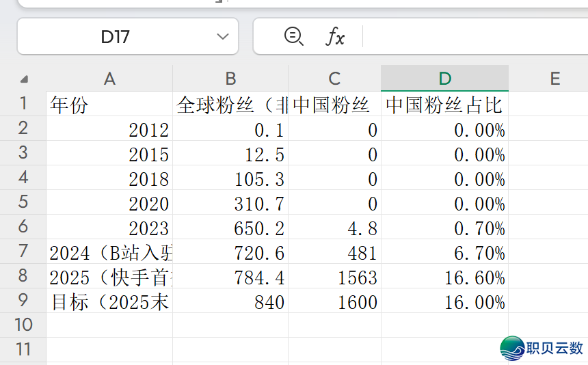Viewport: 588px width, 365px height.
Task: Click cell containing 年份
Action: pos(109,105)
